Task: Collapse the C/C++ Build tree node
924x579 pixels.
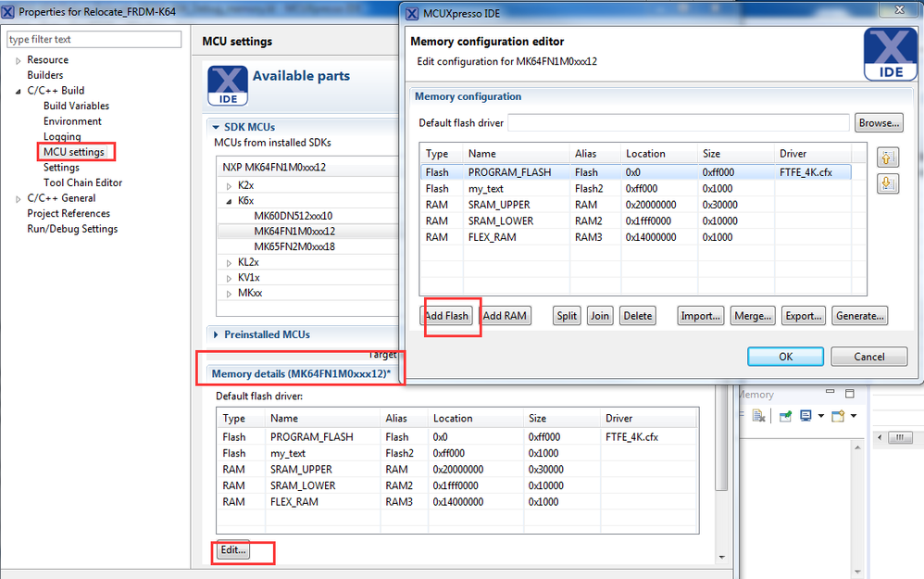Action: pyautogui.click(x=19, y=91)
